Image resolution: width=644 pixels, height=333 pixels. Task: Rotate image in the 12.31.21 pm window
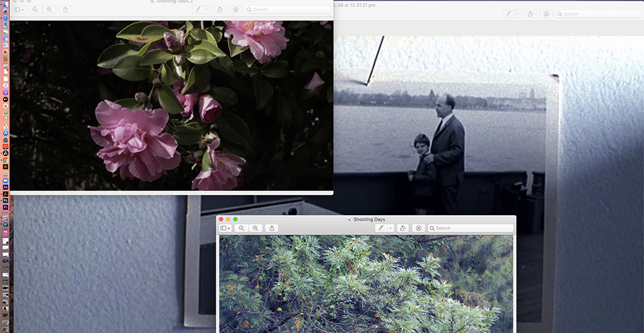click(530, 14)
